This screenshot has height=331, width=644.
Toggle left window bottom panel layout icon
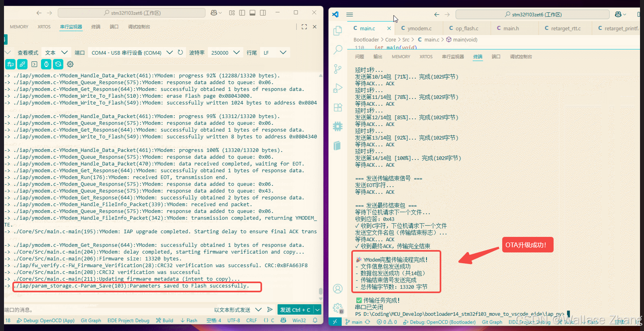[253, 13]
